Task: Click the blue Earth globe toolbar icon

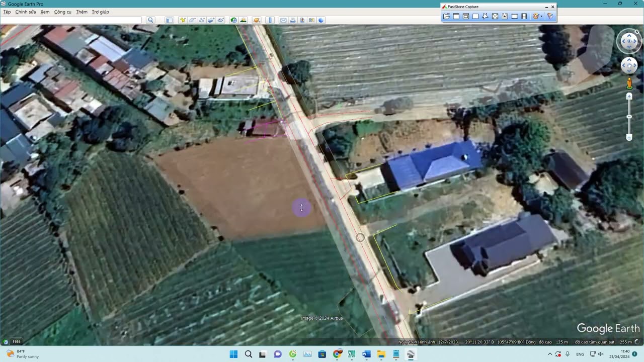Action: [321, 20]
